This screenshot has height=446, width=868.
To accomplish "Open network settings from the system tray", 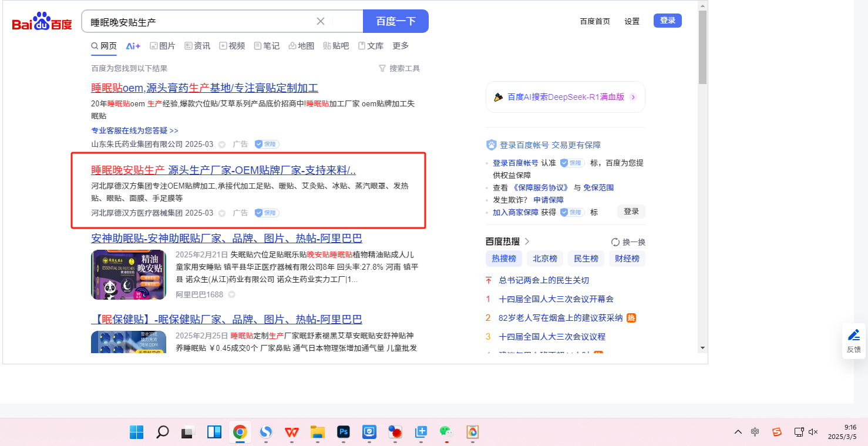I will click(x=799, y=432).
